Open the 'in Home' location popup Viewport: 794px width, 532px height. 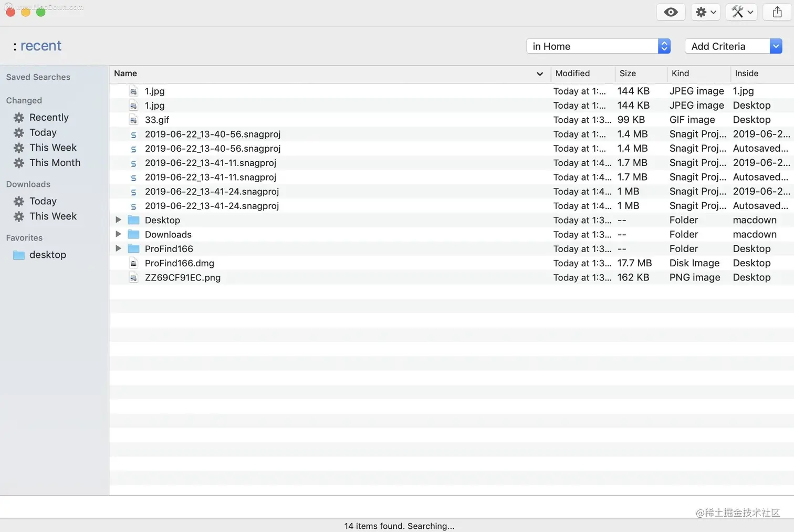point(598,46)
